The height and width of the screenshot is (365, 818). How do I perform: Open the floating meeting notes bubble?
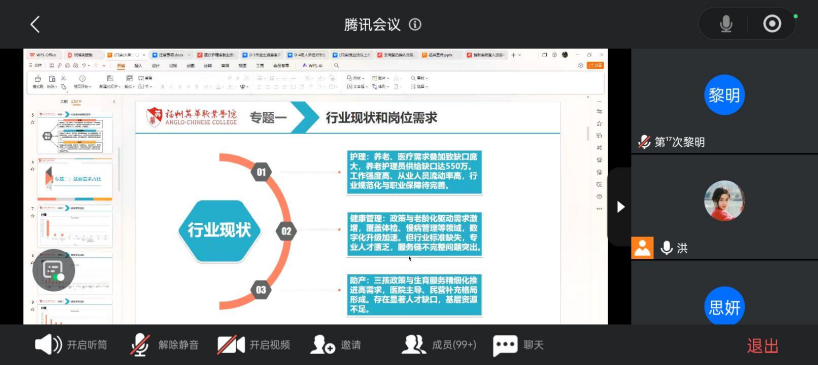[54, 270]
